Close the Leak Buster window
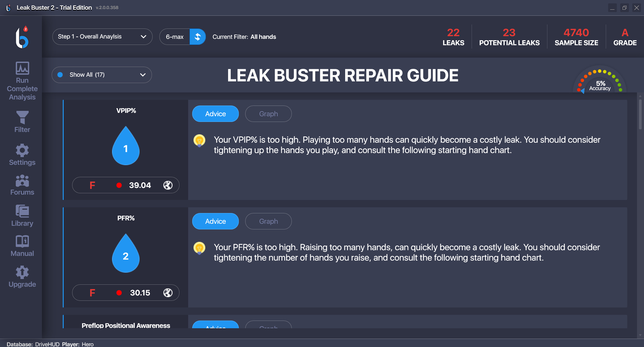Viewport: 644px width, 347px height. (x=636, y=8)
